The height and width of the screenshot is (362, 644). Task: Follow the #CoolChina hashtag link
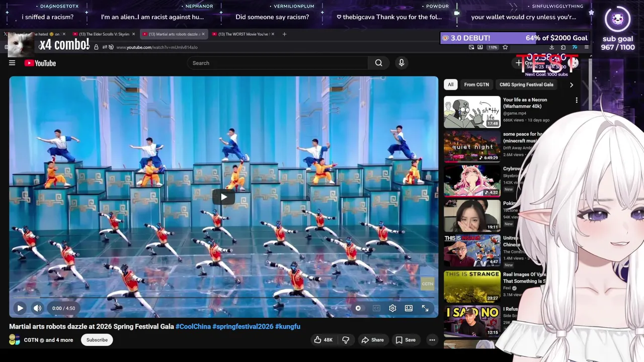point(193,326)
